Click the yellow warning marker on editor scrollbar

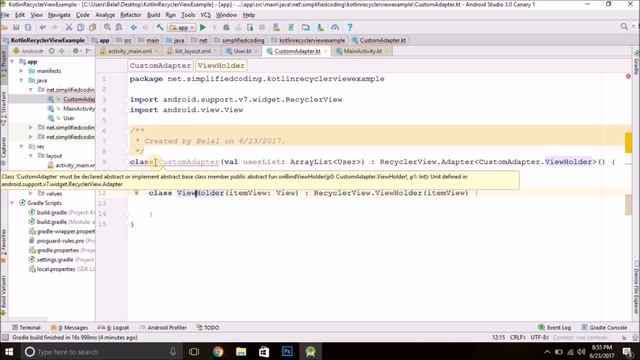628,143
